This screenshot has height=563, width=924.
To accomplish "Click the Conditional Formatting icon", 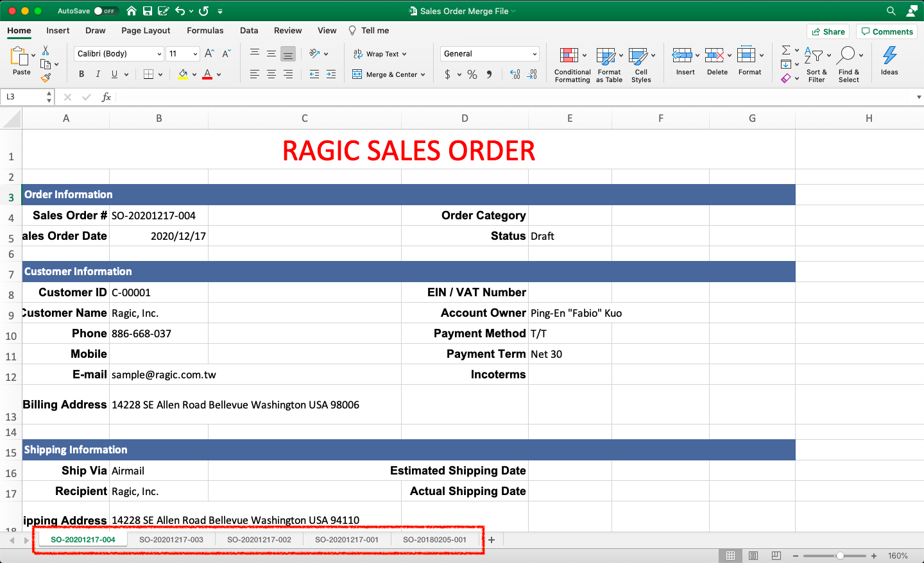I will (x=569, y=56).
